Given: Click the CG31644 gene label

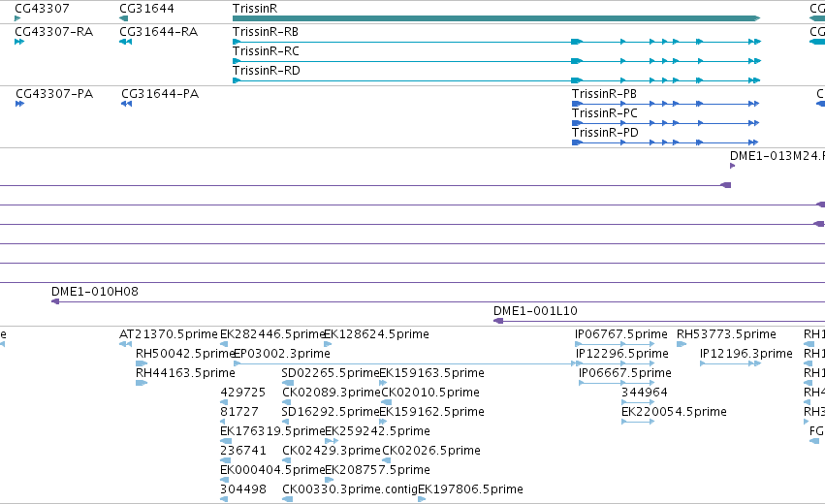Looking at the screenshot, I should [x=146, y=9].
